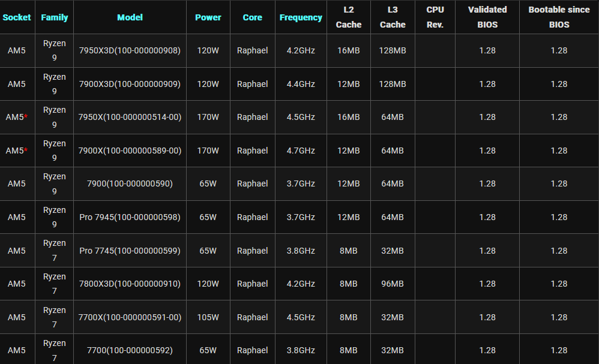
Task: Click the CPU Rev. column header
Action: click(435, 17)
